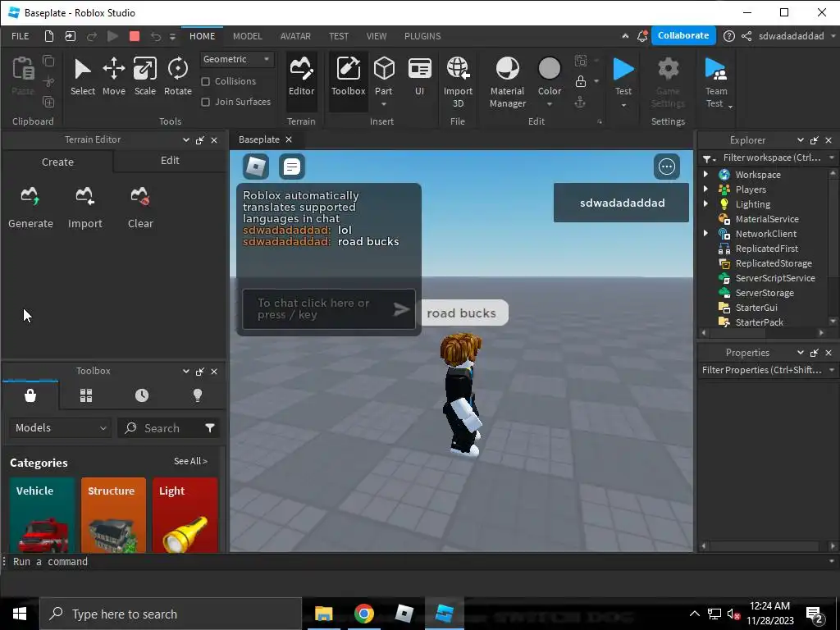
Task: Switch to the Terrain Editor Edit tab
Action: (x=170, y=160)
